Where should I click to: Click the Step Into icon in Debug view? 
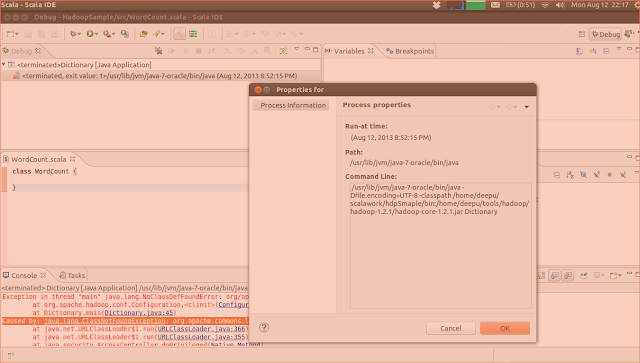[227, 51]
